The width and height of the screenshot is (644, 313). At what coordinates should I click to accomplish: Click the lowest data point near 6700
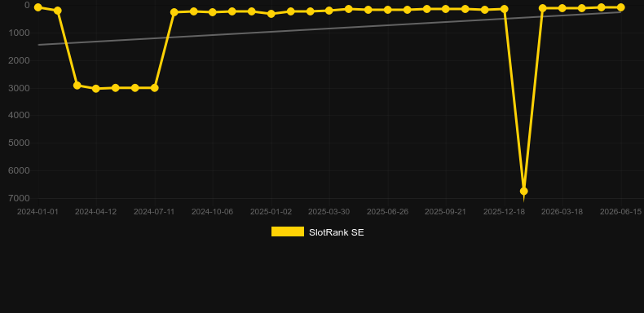[523, 192]
